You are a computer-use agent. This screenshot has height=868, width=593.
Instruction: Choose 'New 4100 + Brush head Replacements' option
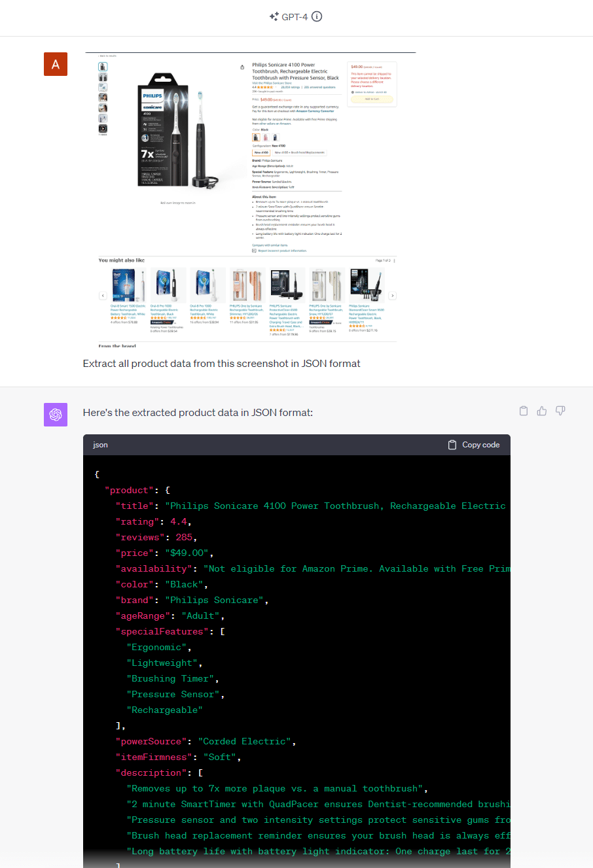299,152
